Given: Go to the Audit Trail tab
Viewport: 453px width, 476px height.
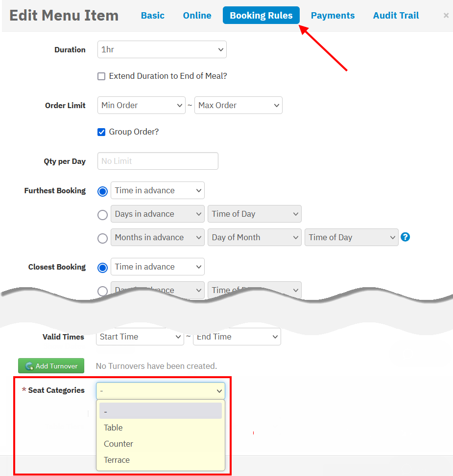Looking at the screenshot, I should 396,16.
